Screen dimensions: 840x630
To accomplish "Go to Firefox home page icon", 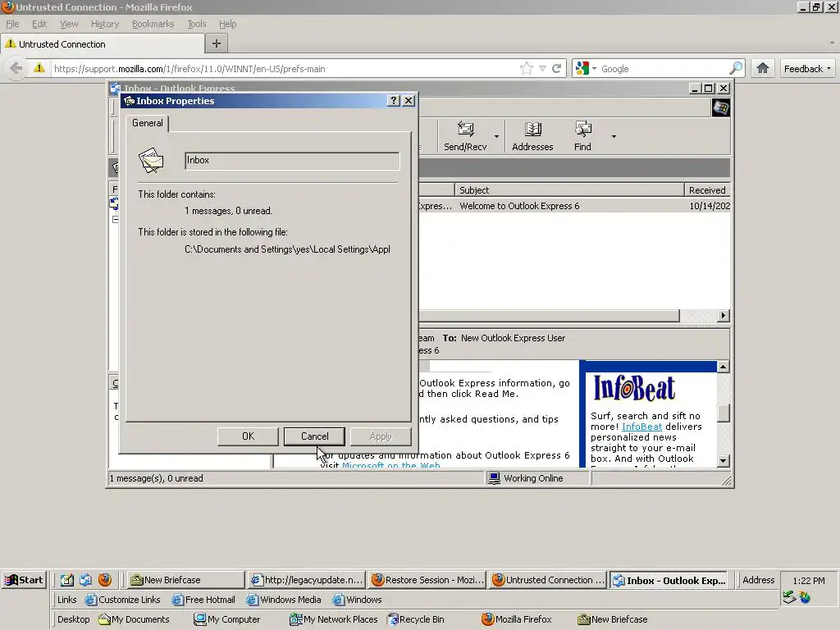I will coord(763,68).
